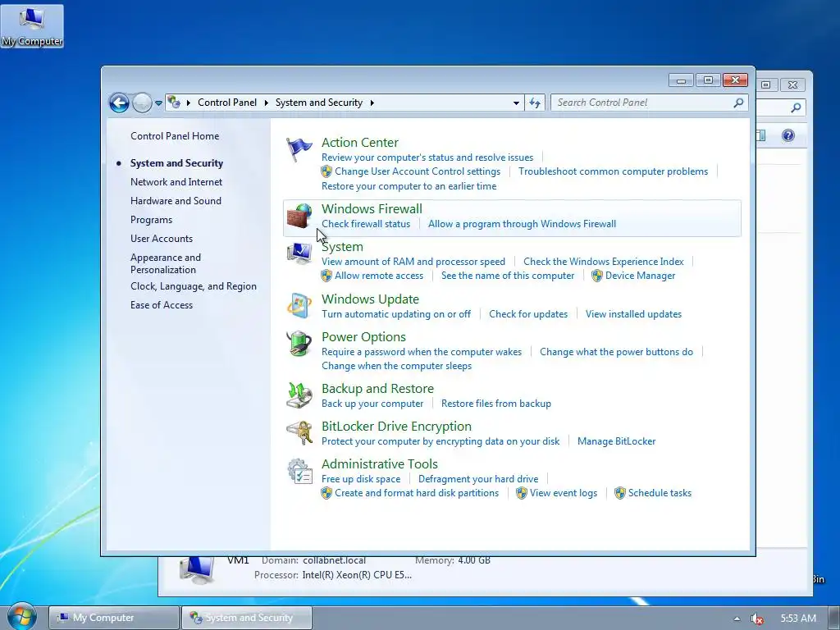Screen dimensions: 840x630
Task: Open Device Manager link
Action: 640,276
